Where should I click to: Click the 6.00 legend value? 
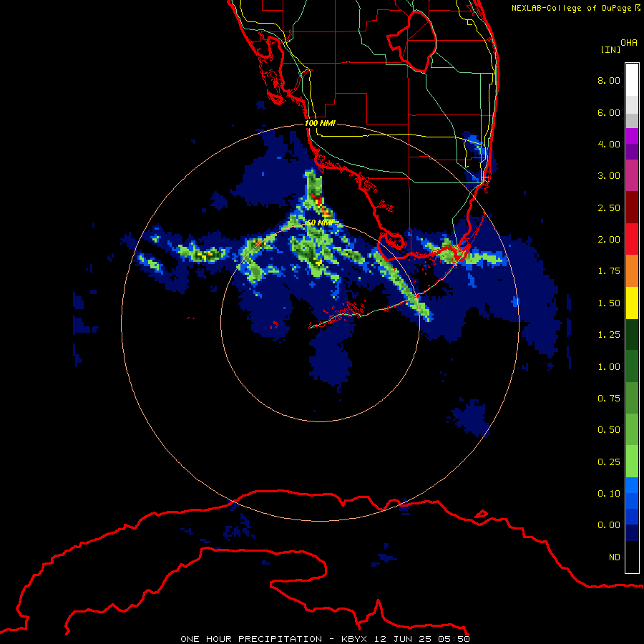(x=609, y=112)
